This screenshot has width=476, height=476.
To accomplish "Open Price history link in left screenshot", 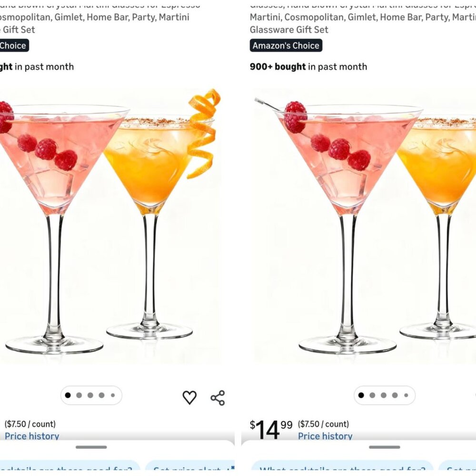I will (32, 436).
